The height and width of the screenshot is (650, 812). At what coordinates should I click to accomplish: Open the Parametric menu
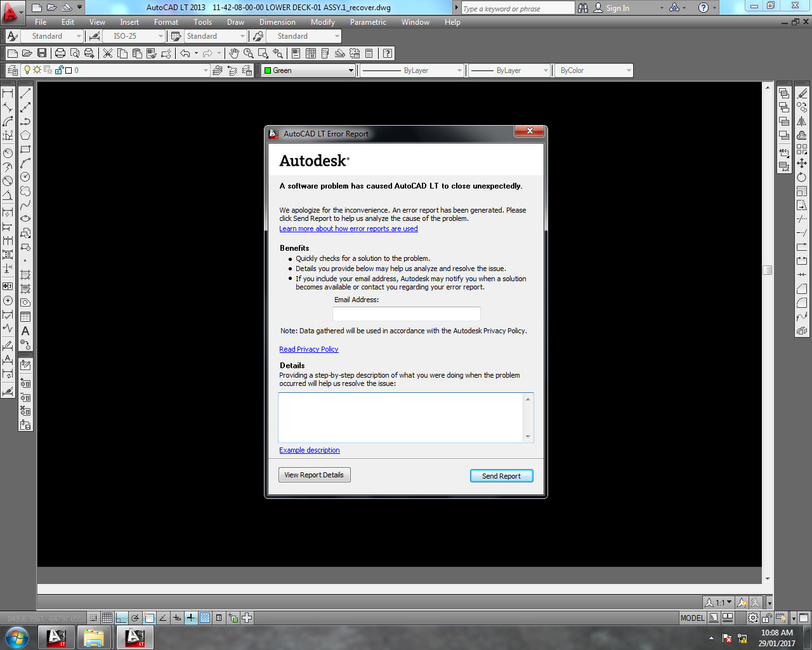pos(368,22)
